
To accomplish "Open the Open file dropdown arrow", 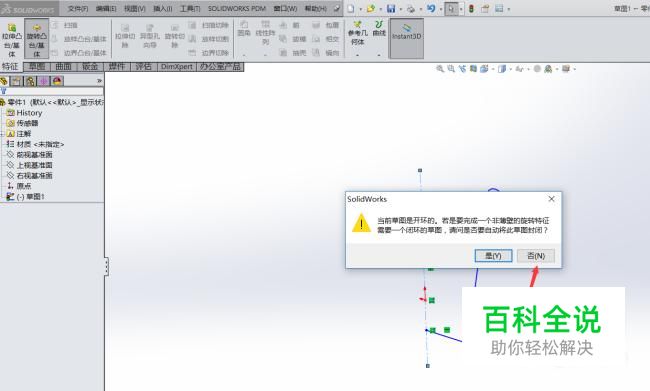I will coord(380,9).
